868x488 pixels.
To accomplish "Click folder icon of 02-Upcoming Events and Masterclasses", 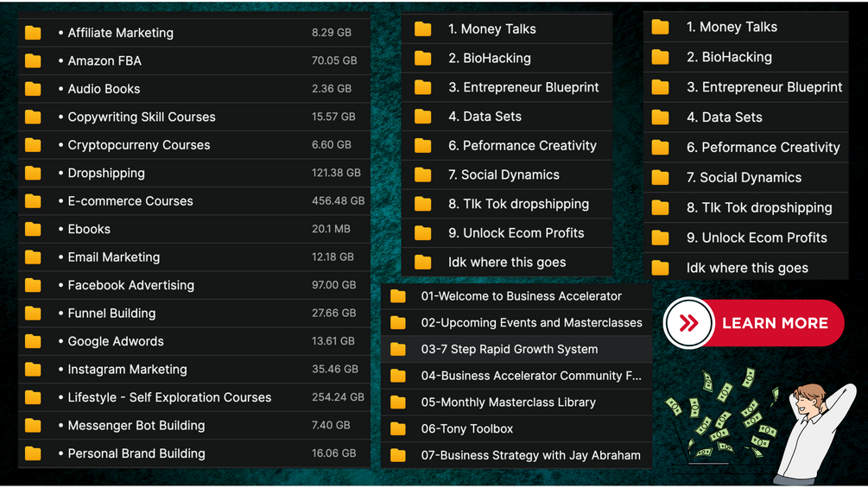I will (398, 322).
